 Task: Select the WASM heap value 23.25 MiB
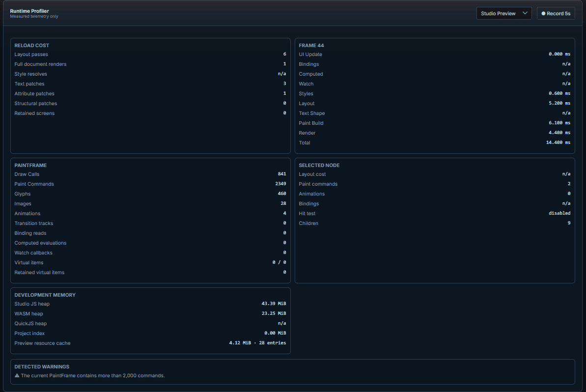coord(274,313)
